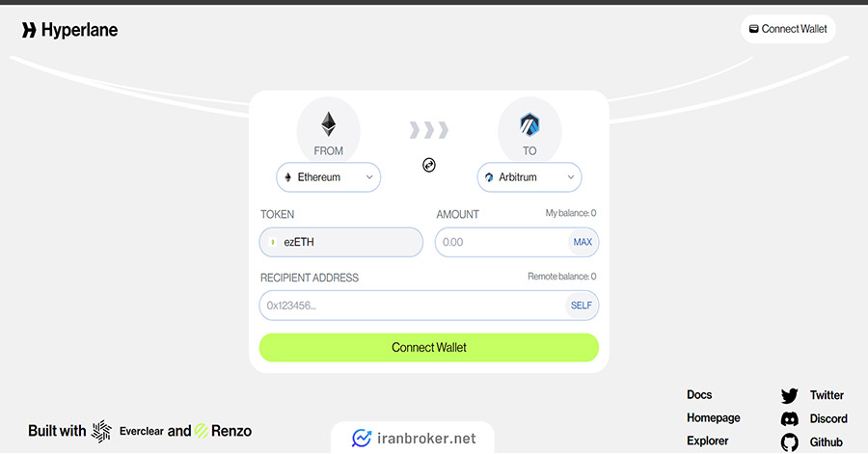
Task: Click the ezETH token icon
Action: [x=272, y=242]
